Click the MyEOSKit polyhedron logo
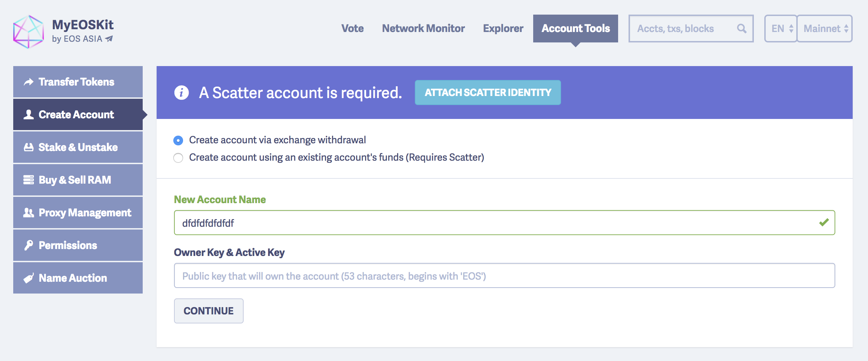The height and width of the screenshot is (361, 868). coord(29,32)
